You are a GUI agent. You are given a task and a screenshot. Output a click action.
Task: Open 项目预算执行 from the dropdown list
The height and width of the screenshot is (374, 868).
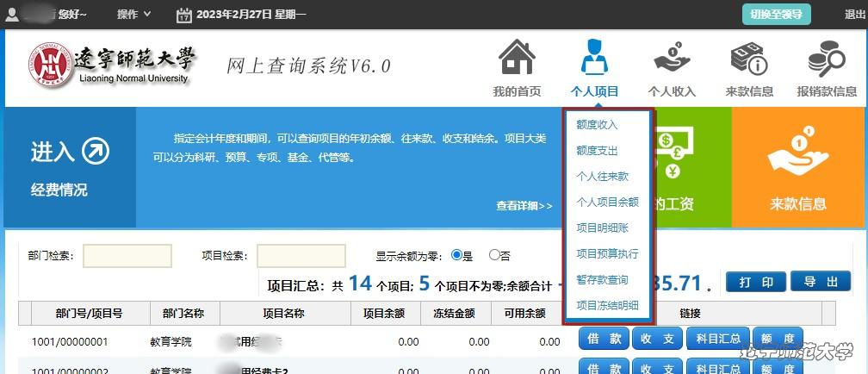click(x=607, y=254)
